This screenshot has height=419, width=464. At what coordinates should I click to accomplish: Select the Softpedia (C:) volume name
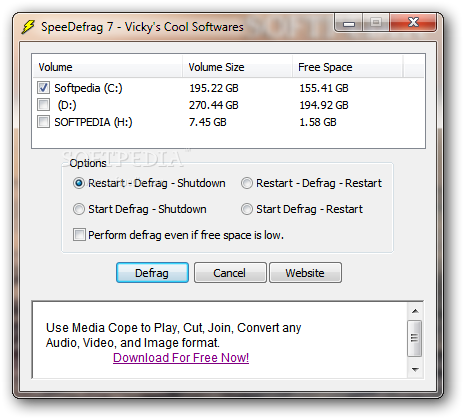pos(88,88)
